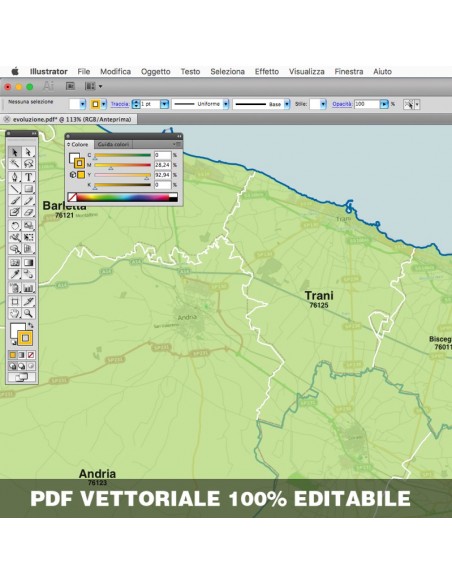Enable Draw Behind mode

(x=22, y=366)
